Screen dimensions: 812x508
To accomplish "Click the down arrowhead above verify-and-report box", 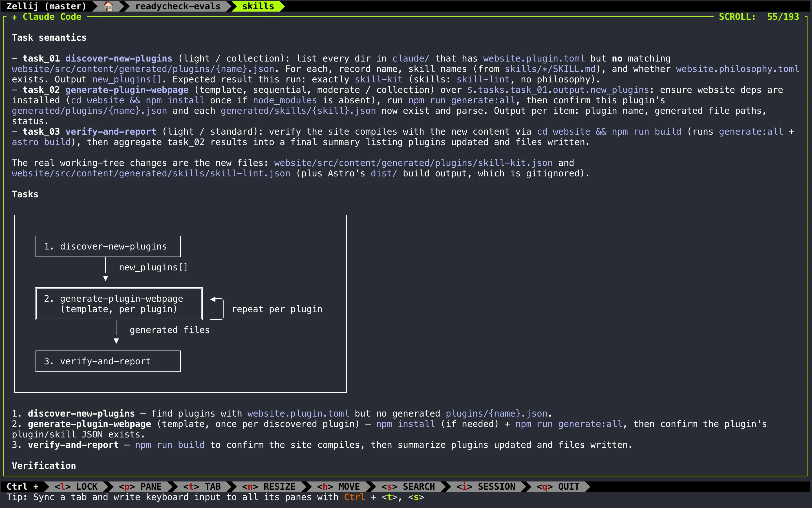I will pyautogui.click(x=116, y=341).
